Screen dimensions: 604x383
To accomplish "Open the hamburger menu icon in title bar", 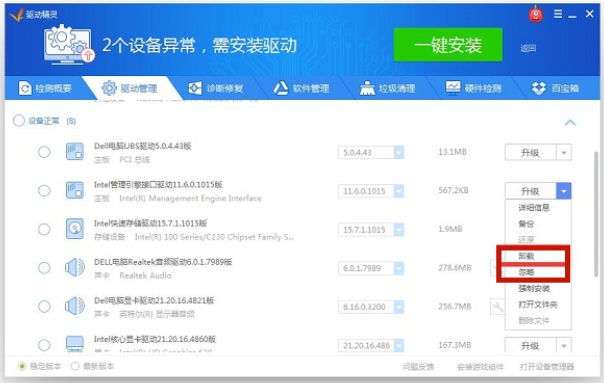I will tap(558, 14).
